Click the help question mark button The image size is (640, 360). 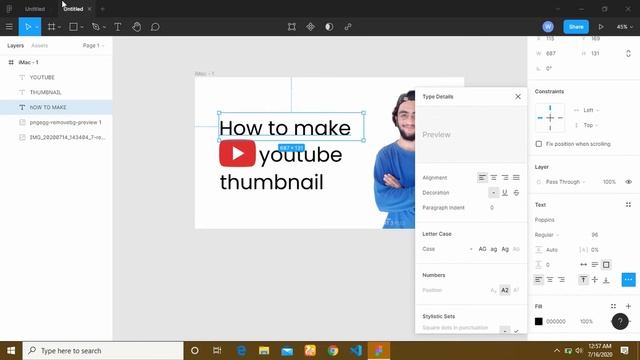[x=620, y=322]
